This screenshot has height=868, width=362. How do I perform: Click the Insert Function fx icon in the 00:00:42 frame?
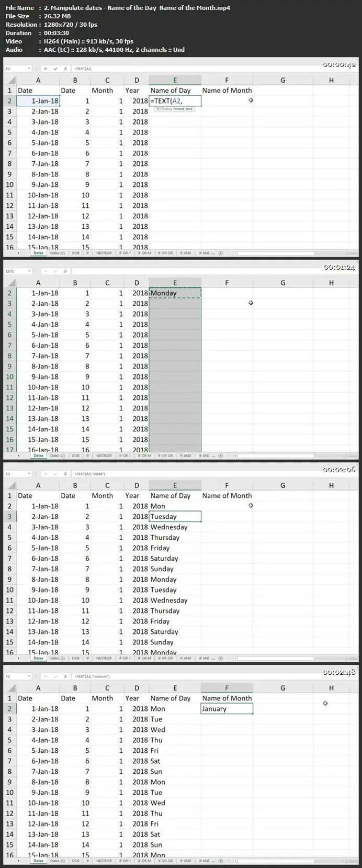(65, 69)
